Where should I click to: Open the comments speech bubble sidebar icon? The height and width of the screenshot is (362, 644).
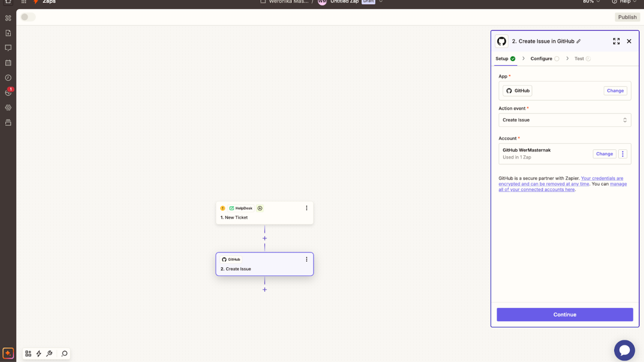point(8,48)
